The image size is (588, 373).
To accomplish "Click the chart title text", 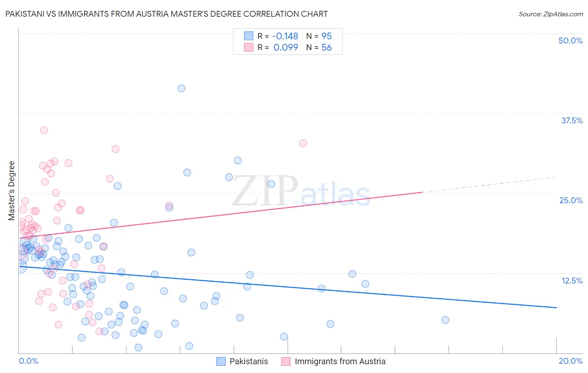I will coord(166,14).
